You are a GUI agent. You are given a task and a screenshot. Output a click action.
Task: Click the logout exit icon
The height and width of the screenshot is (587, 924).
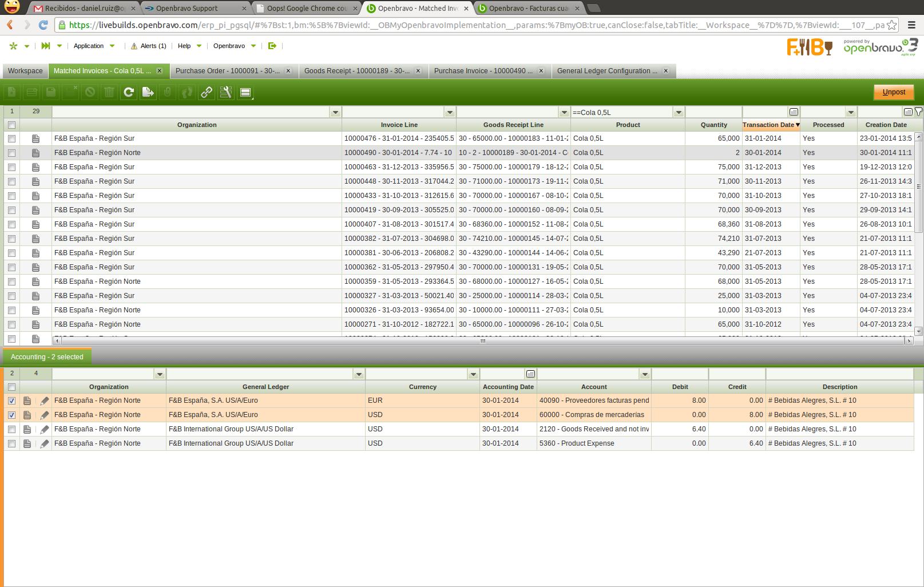pos(272,46)
